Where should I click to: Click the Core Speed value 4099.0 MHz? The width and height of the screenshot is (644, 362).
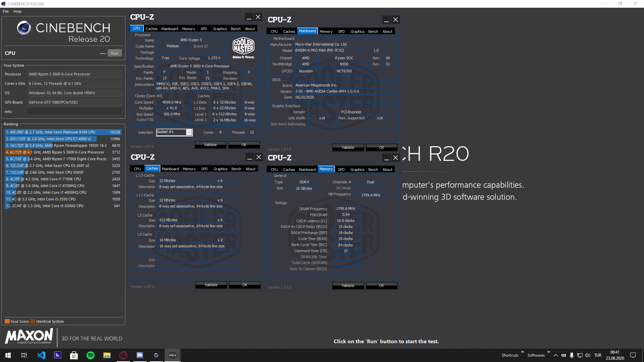(172, 102)
